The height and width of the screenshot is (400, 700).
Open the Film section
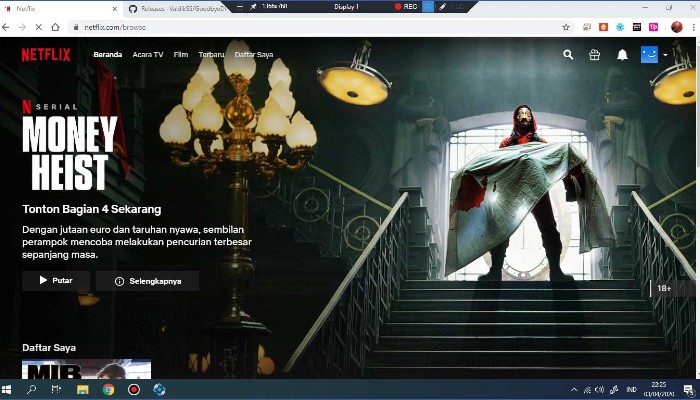tap(181, 54)
